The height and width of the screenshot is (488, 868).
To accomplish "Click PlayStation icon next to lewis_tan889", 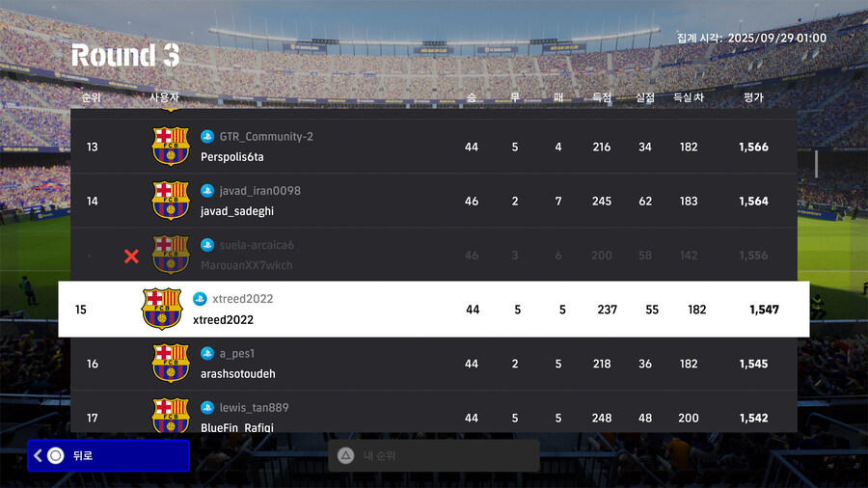I will pos(207,408).
